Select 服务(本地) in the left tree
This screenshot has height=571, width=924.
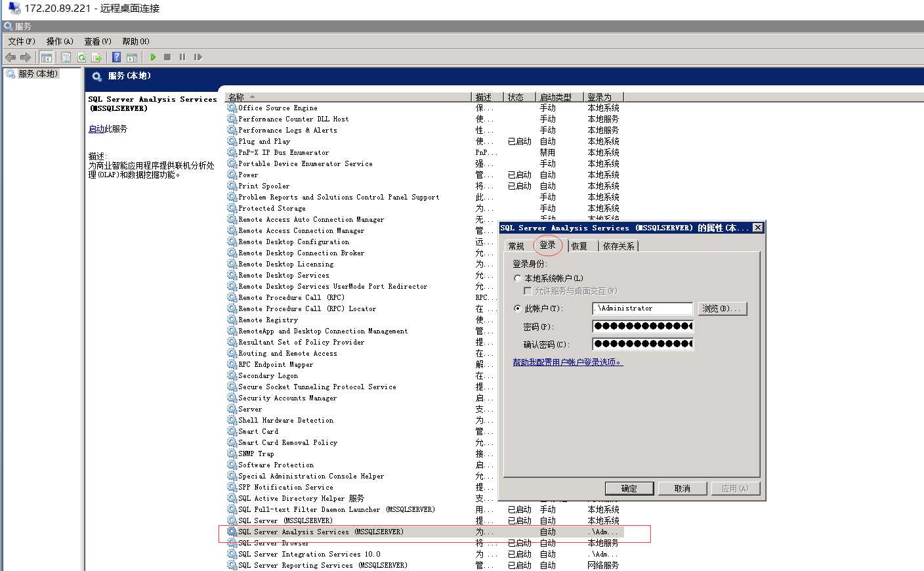pos(37,74)
